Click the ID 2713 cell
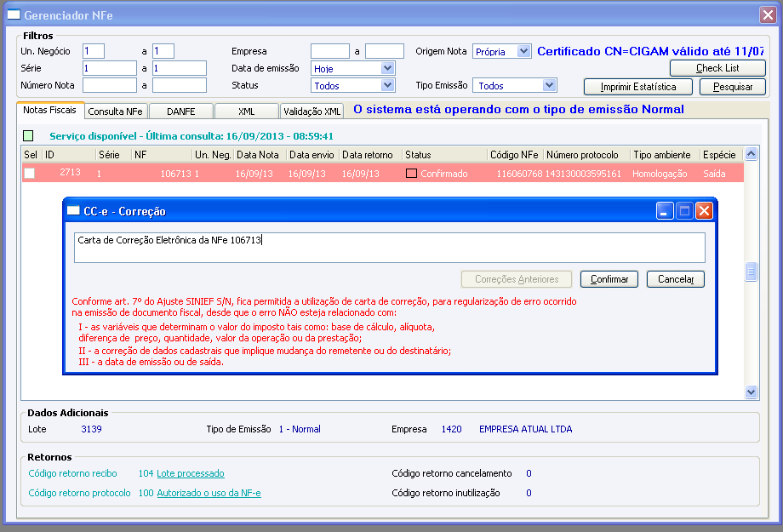This screenshot has width=783, height=532. pyautogui.click(x=70, y=172)
